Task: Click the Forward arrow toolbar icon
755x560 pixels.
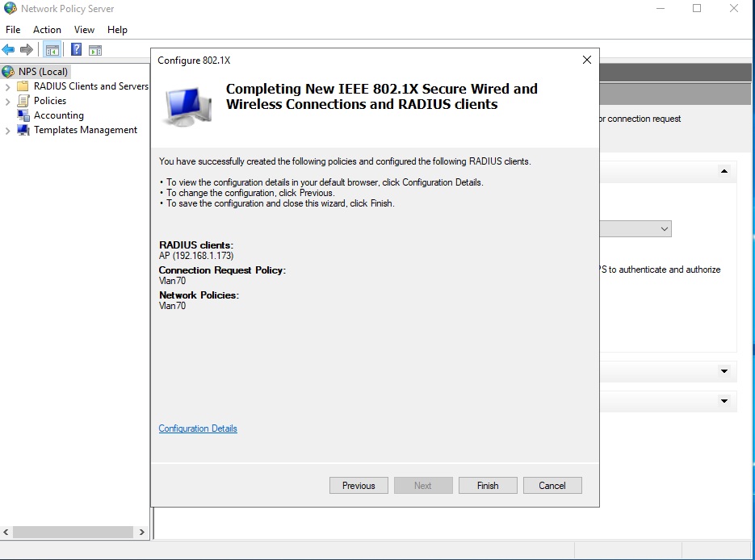Action: [27, 49]
